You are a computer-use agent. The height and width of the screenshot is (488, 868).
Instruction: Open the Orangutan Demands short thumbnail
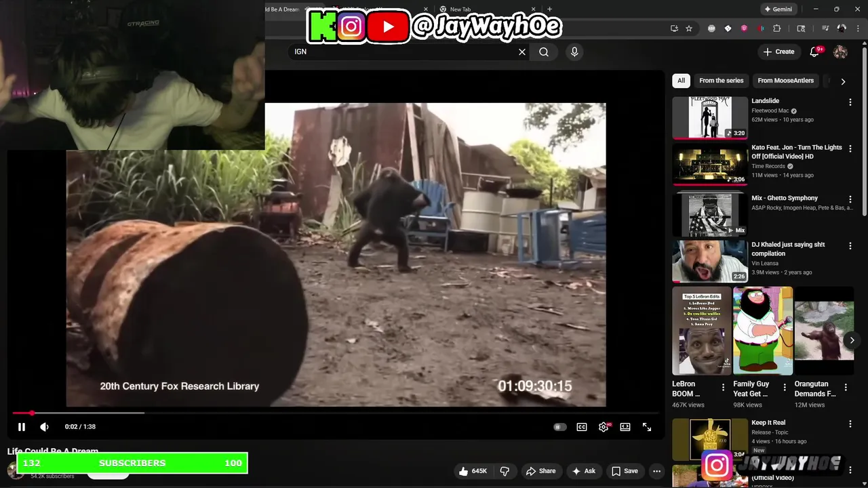click(x=824, y=331)
